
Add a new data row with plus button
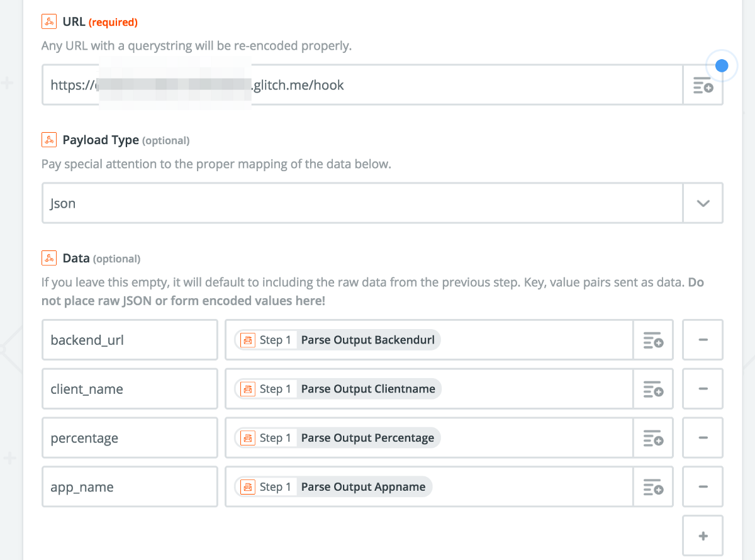tap(703, 536)
